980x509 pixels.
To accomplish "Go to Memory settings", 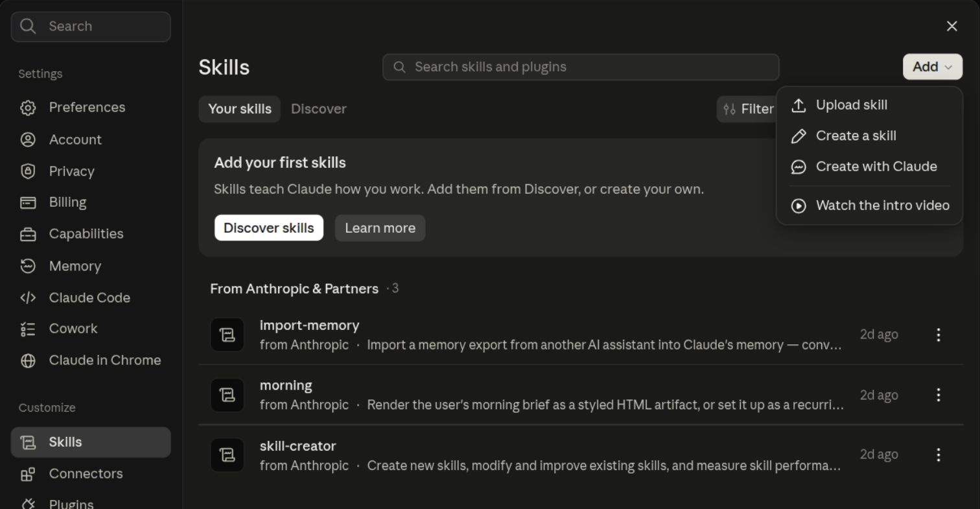I will [91, 266].
